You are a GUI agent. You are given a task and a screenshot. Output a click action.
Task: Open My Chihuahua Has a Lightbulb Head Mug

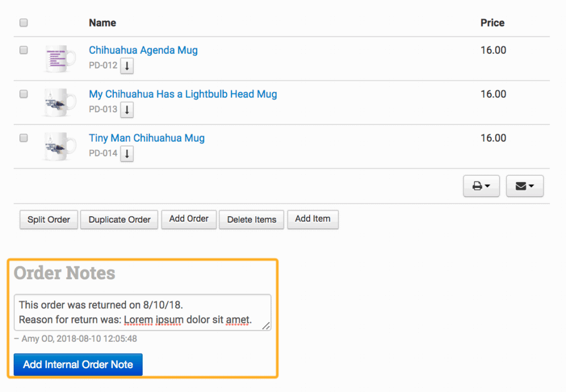(183, 94)
